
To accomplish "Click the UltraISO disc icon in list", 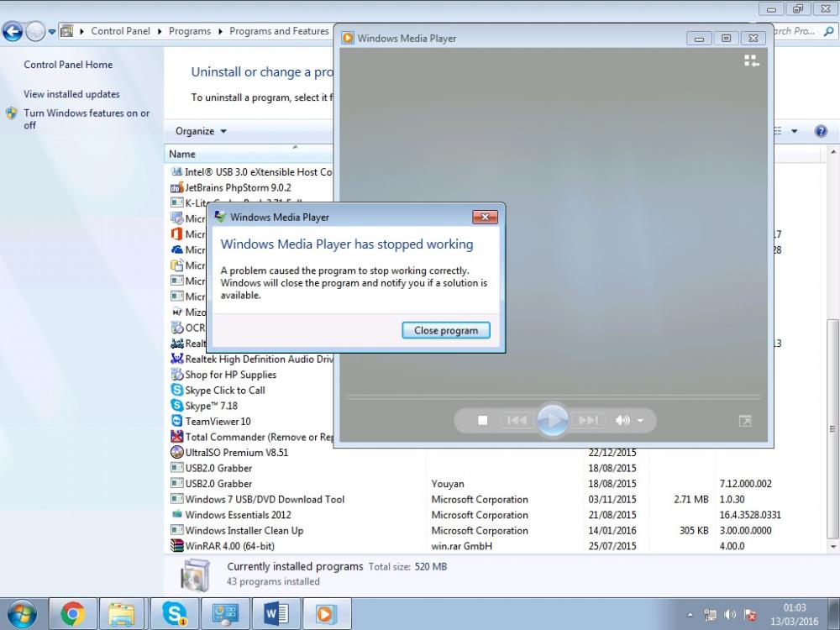I will [176, 452].
